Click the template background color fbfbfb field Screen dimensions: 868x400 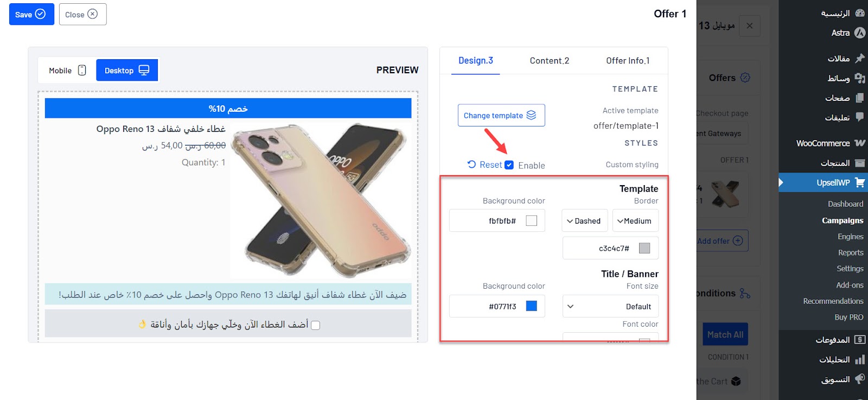pyautogui.click(x=497, y=220)
